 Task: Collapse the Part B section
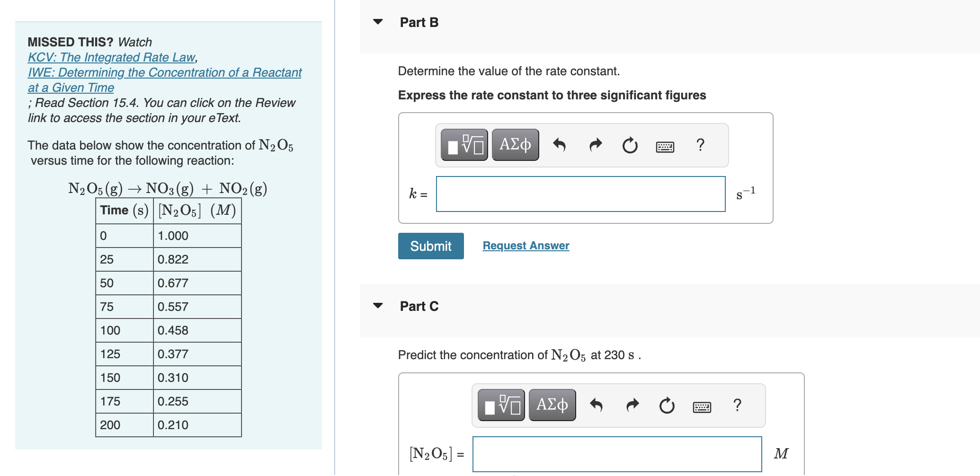coord(378,22)
